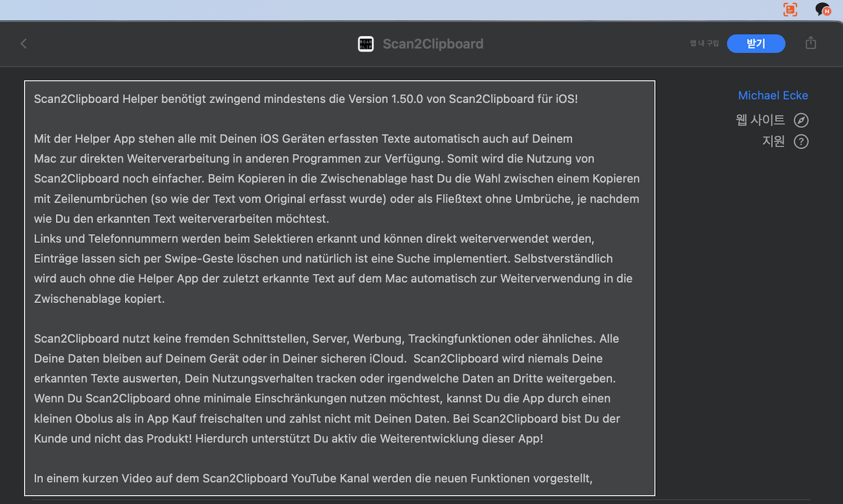
Task: Go back using the back chevron
Action: click(x=24, y=44)
